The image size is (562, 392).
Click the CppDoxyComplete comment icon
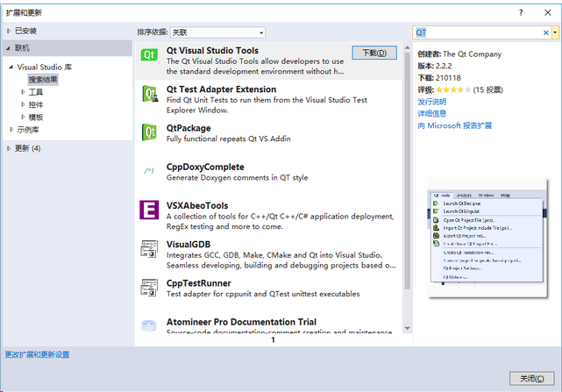click(149, 171)
